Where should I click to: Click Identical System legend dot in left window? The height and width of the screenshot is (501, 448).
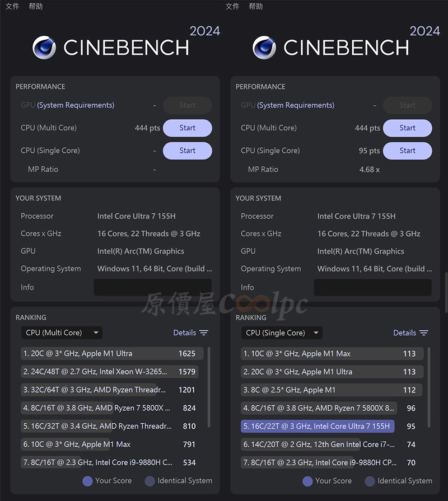coord(150,481)
